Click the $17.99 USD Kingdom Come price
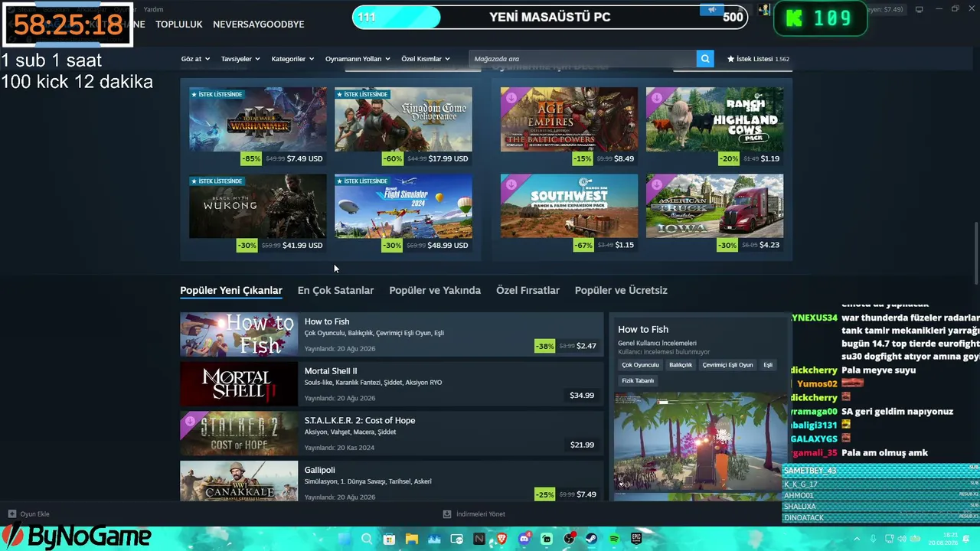The width and height of the screenshot is (980, 551). coord(449,158)
